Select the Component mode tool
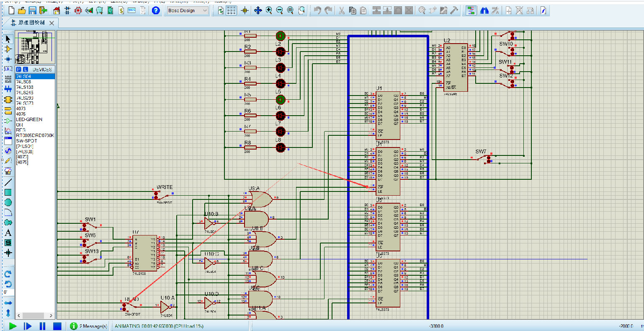Viewport: 644px width, 331px height. tap(8, 49)
